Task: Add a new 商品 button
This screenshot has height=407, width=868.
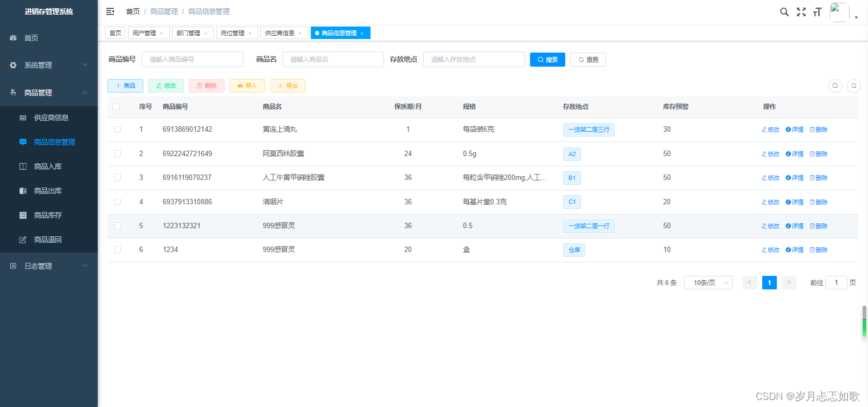Action: click(125, 86)
